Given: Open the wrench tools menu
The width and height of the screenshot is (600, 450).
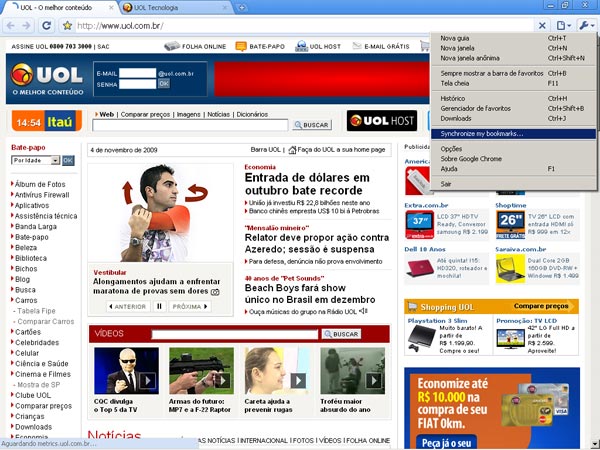Looking at the screenshot, I should click(x=586, y=26).
